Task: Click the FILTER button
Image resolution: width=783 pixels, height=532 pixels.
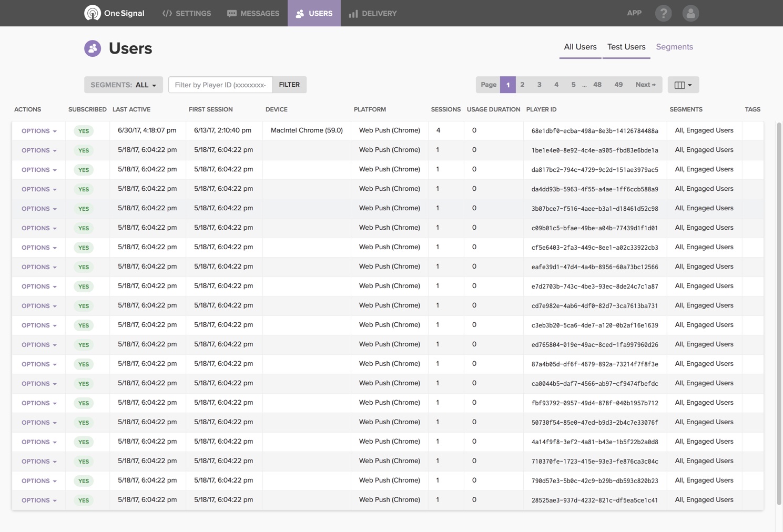Action: [x=289, y=85]
